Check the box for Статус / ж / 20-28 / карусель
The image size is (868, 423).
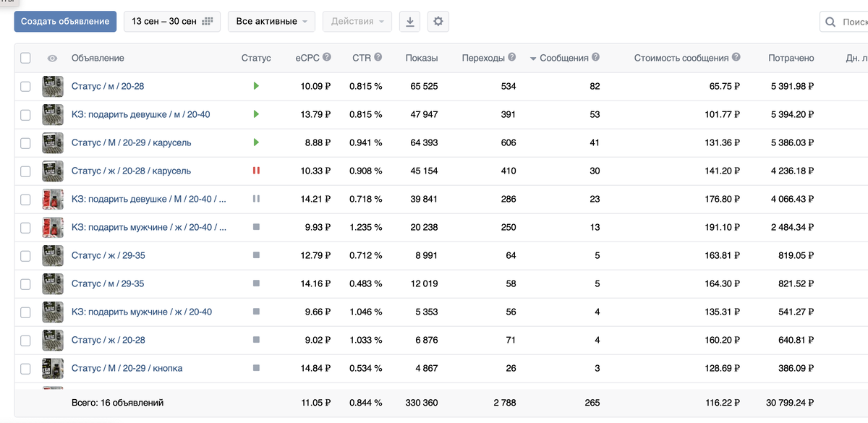click(25, 171)
